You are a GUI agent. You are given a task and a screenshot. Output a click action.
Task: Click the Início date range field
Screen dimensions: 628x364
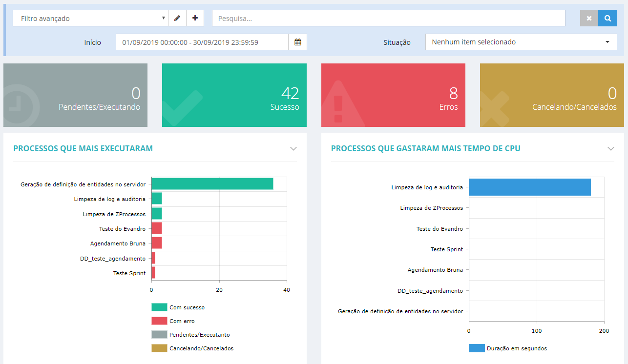(x=202, y=42)
